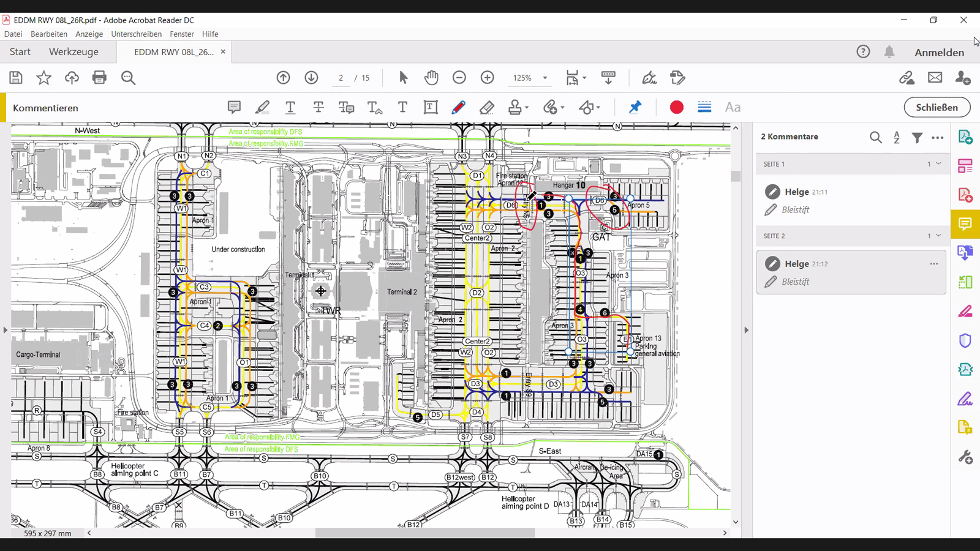The image size is (980, 551).
Task: Toggle the keep tool selected pin
Action: [x=635, y=108]
